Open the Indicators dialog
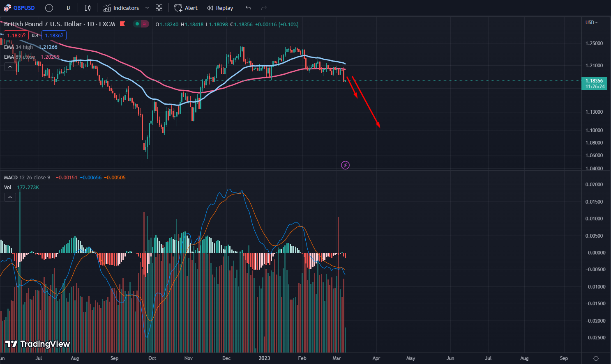The image size is (611, 364). 121,8
